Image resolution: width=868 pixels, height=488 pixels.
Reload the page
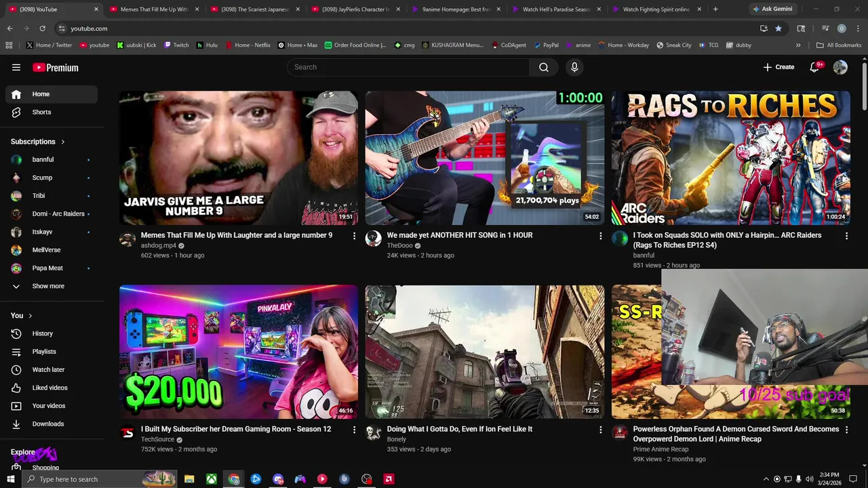[42, 28]
